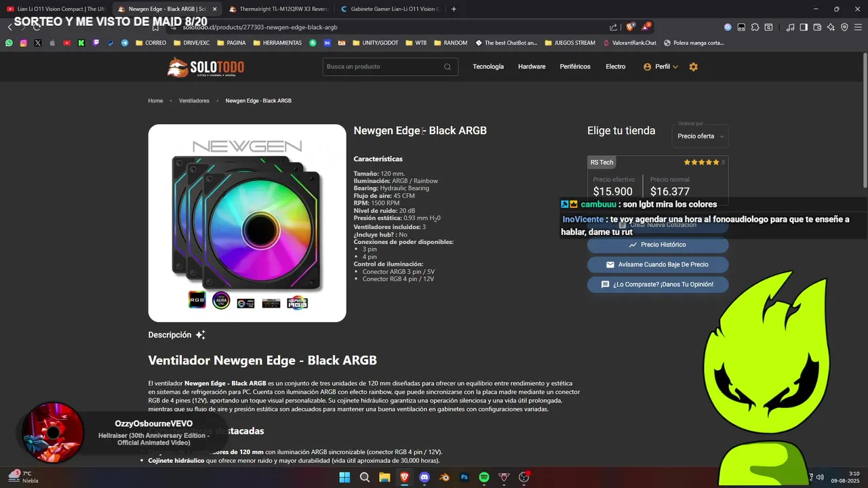Open the PAGINA bookmarks folder
Screen dimensions: 868x488
pyautogui.click(x=231, y=43)
